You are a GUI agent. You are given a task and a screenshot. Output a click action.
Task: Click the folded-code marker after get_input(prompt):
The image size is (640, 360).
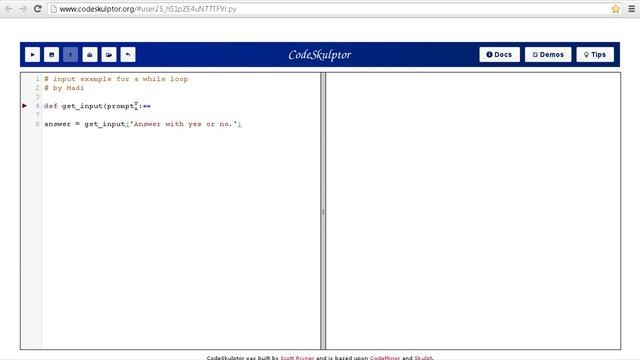pos(147,106)
